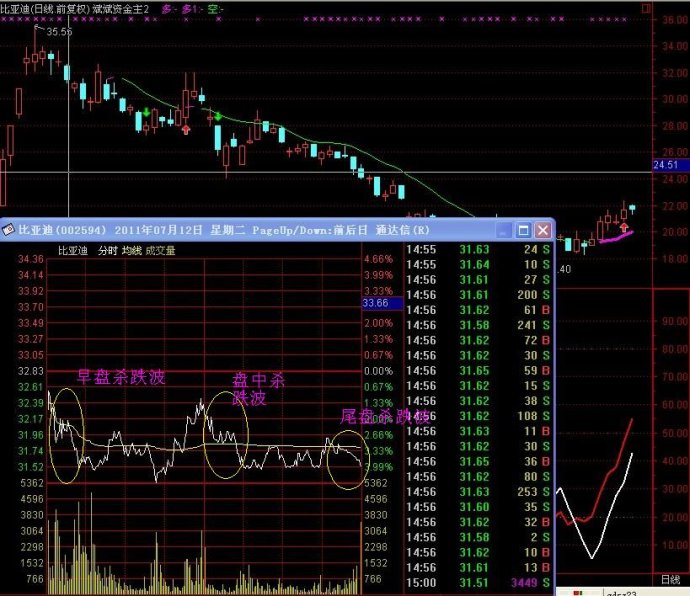Image resolution: width=690 pixels, height=596 pixels.
Task: Click the 比亚迪(日线 前复权) chart title
Action: click(x=45, y=9)
